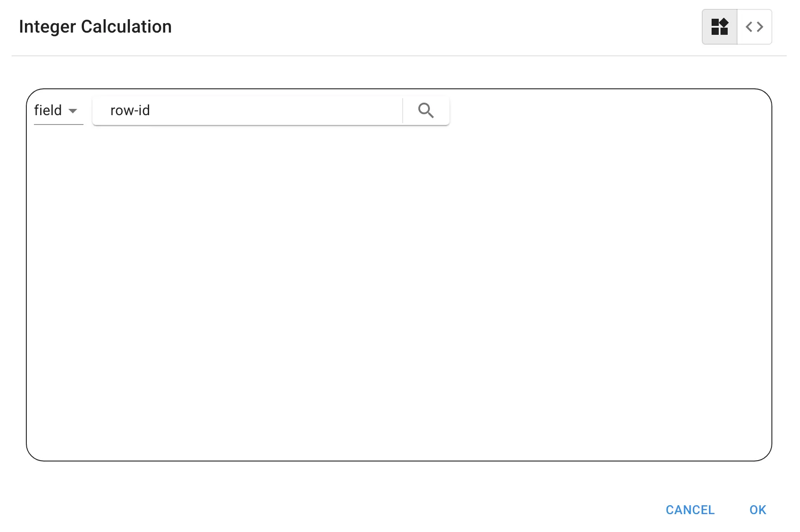Select the row-id text in the field picker
The height and width of the screenshot is (532, 800).
pyautogui.click(x=130, y=110)
